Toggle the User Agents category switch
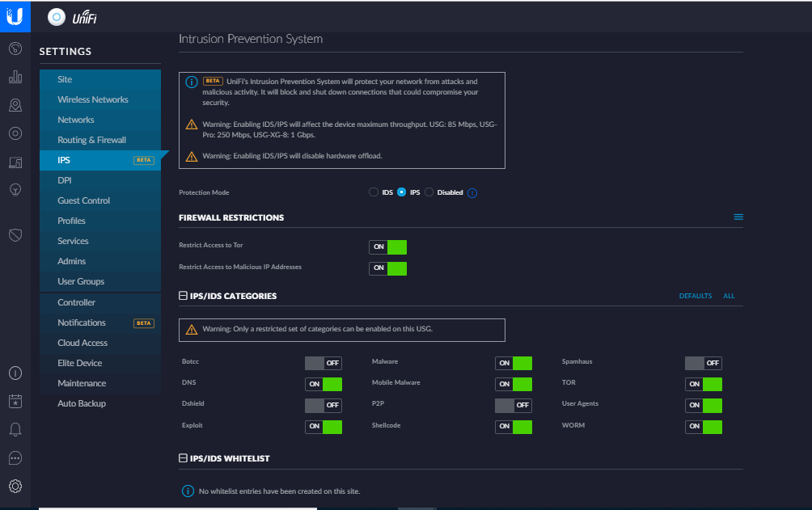This screenshot has height=510, width=812. tap(704, 405)
